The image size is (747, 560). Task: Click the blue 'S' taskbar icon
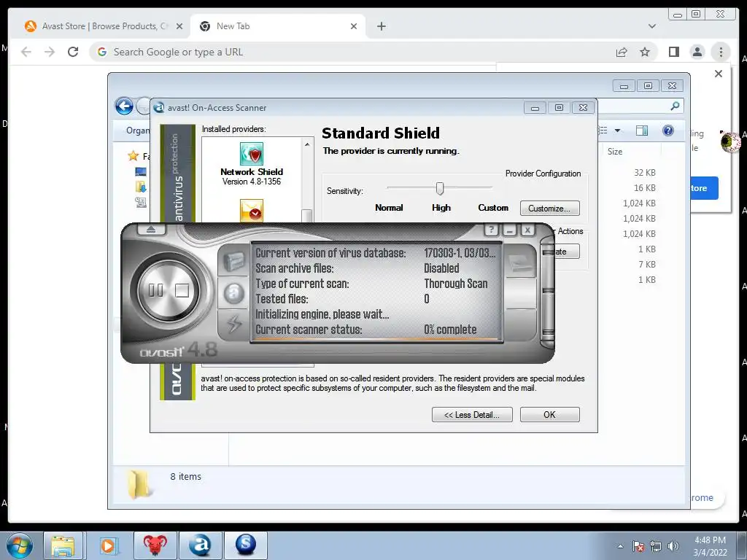pos(245,545)
